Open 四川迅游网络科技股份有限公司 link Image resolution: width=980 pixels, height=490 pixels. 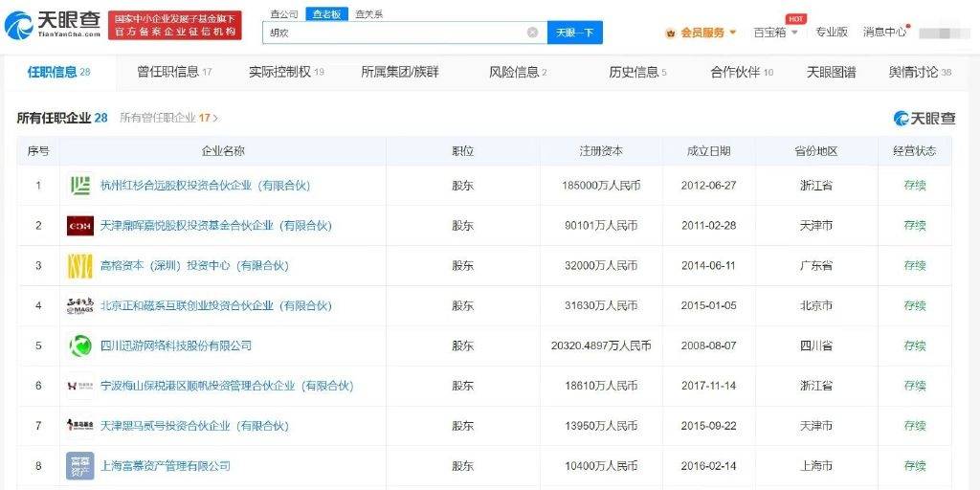(x=176, y=345)
